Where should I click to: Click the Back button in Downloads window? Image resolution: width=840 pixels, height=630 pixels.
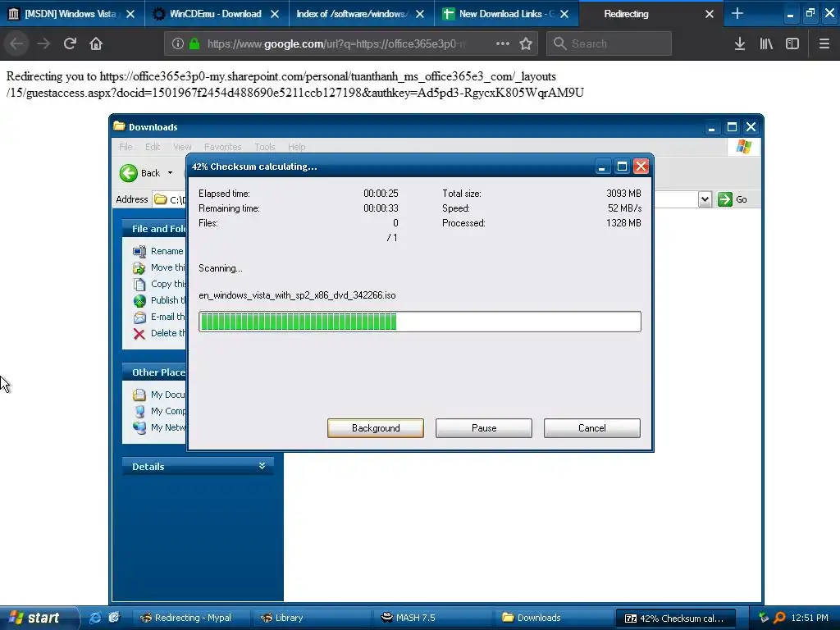coord(139,173)
